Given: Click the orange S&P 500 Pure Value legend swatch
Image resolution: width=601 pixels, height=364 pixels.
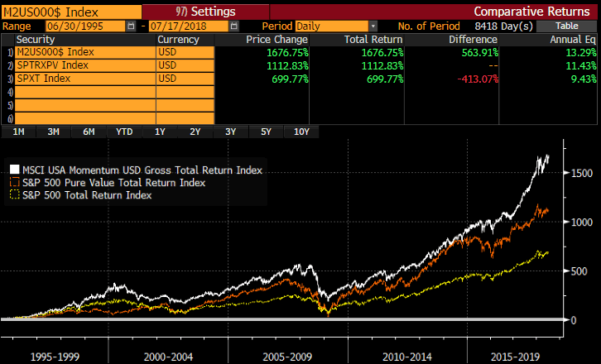Looking at the screenshot, I should click(x=15, y=182).
